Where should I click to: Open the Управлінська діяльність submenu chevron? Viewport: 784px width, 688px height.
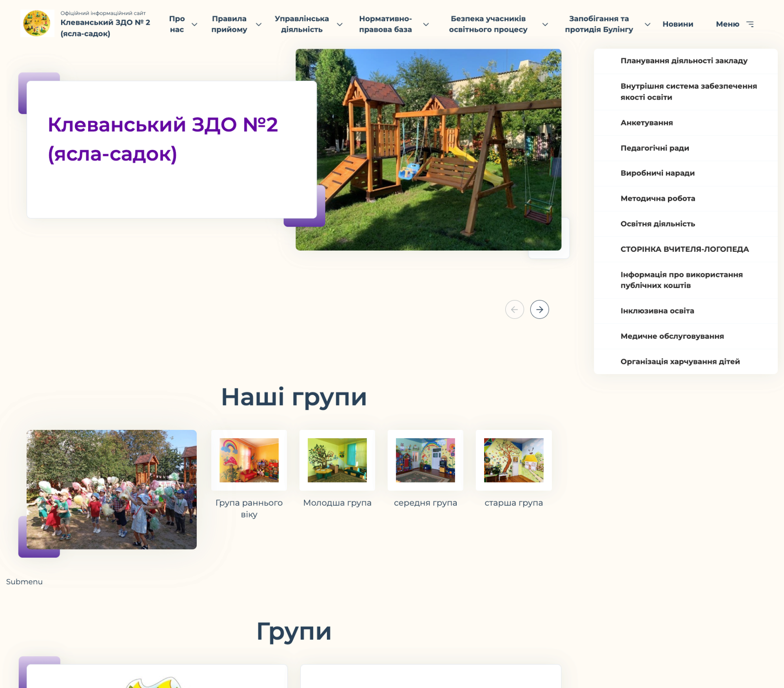(339, 24)
